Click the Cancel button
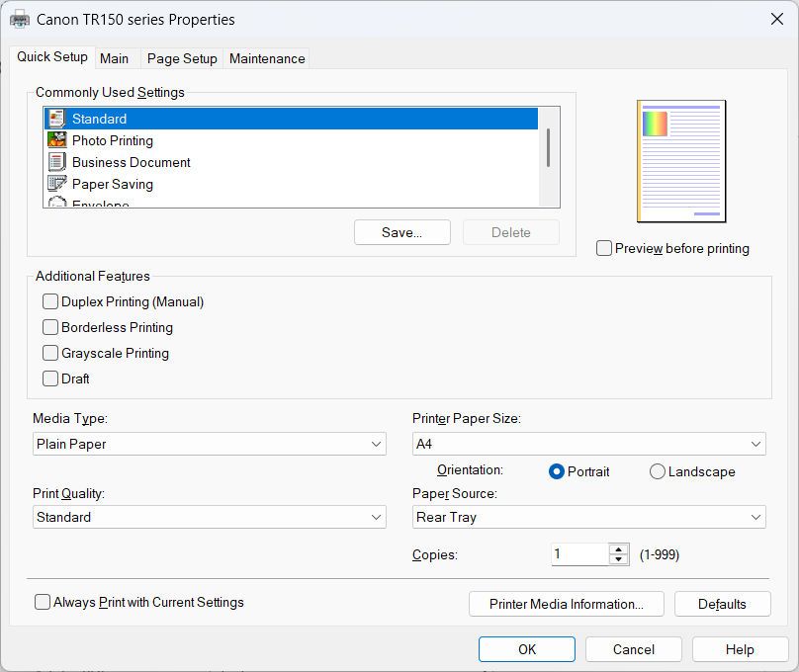Viewport: 799px width, 672px height. pos(634,649)
